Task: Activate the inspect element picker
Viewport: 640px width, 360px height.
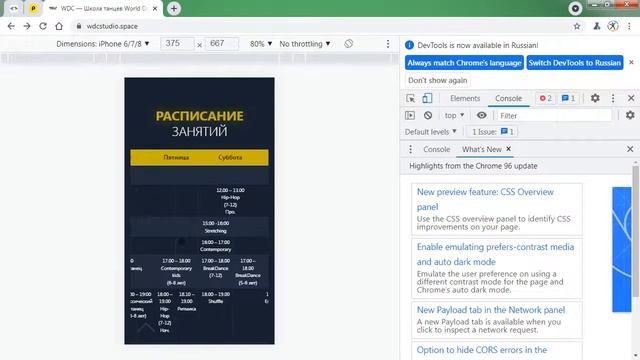Action: click(x=411, y=98)
